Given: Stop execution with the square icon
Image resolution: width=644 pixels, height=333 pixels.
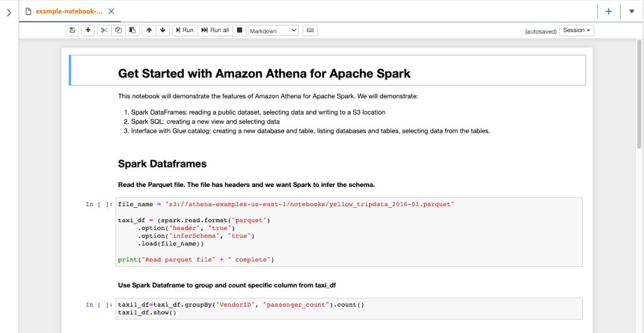Looking at the screenshot, I should click(239, 30).
